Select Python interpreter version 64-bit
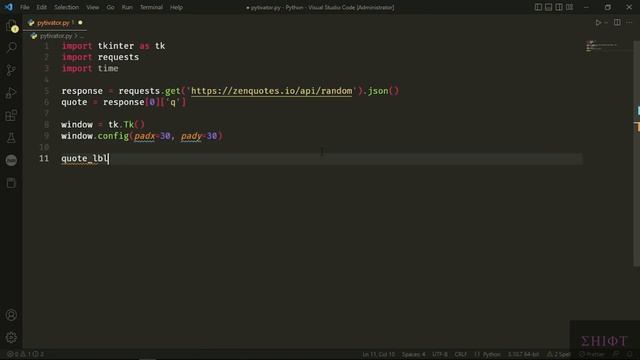 [523, 354]
